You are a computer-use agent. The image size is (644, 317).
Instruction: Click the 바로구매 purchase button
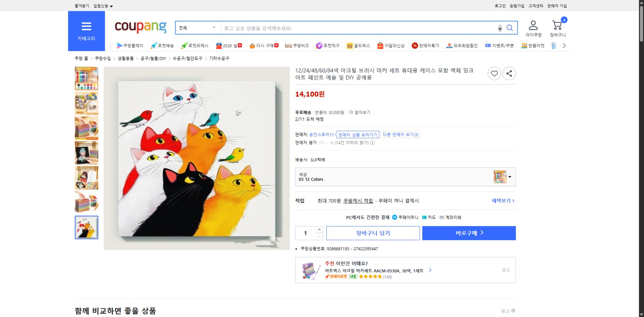469,233
